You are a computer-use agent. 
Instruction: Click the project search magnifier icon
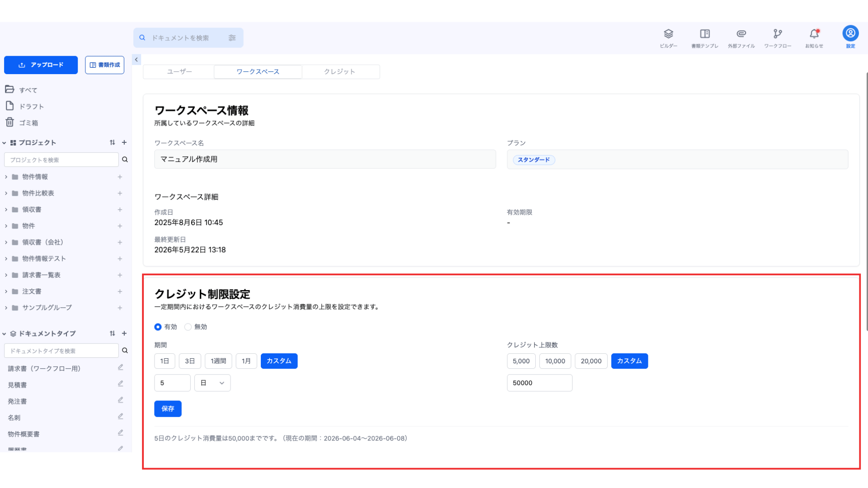click(125, 160)
